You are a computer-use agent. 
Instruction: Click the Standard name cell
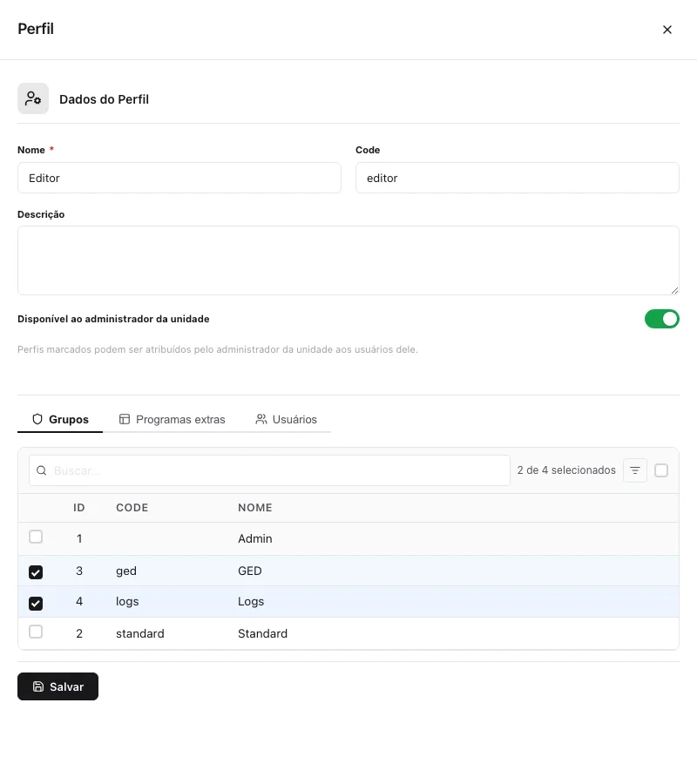[262, 633]
